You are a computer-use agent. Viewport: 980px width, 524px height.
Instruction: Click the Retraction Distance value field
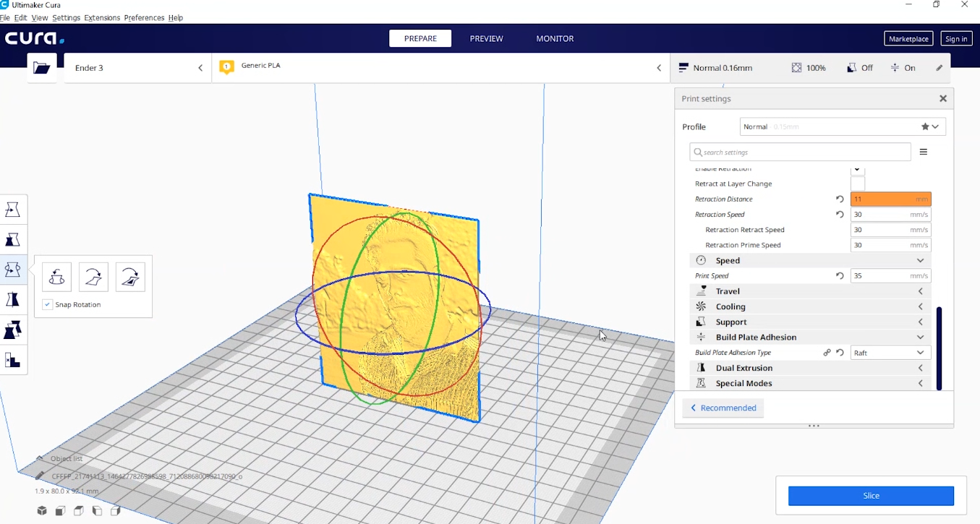pyautogui.click(x=890, y=199)
